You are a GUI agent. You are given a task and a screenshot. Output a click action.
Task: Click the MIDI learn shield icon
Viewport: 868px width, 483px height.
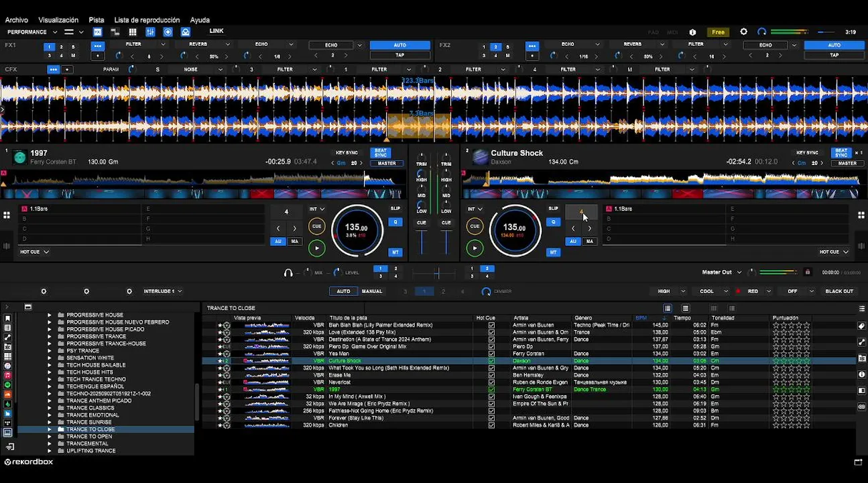692,32
